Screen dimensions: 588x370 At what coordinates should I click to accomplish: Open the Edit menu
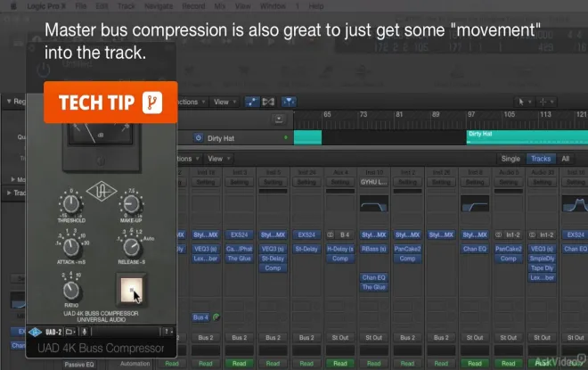click(102, 6)
